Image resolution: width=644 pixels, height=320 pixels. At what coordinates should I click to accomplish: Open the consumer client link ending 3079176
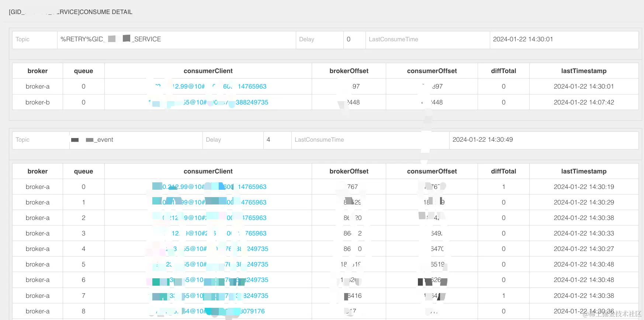click(x=208, y=311)
